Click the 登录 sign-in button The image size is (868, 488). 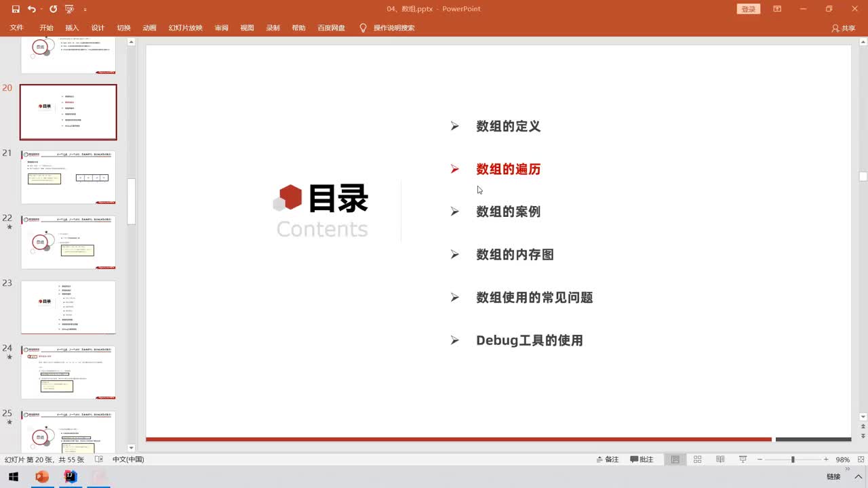tap(748, 9)
